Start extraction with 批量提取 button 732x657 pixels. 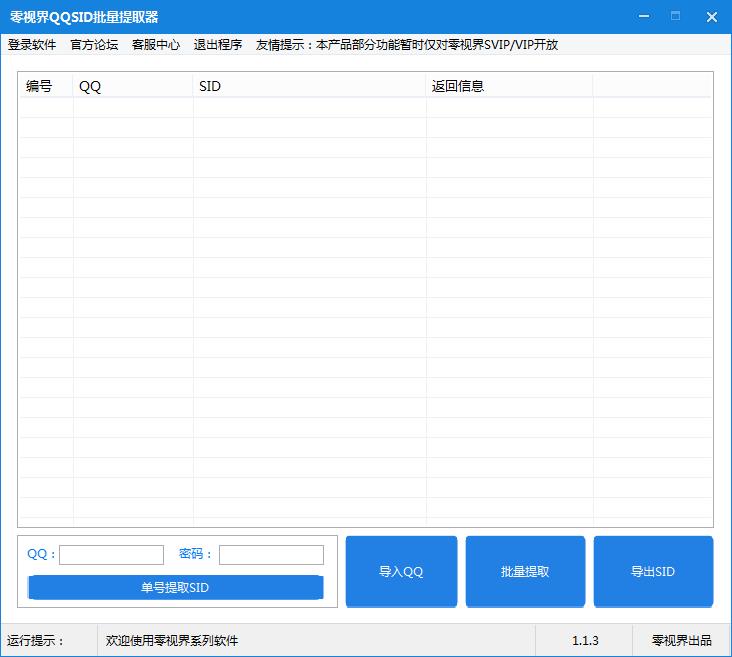525,572
